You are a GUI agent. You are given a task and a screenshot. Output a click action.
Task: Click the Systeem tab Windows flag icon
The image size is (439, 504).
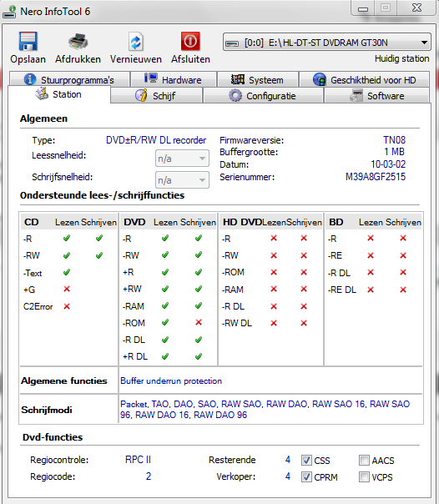238,79
